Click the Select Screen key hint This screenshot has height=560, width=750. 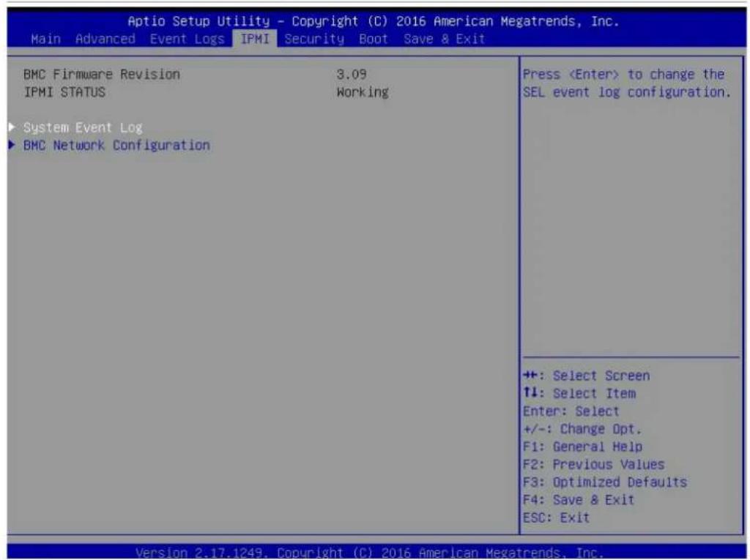(587, 376)
